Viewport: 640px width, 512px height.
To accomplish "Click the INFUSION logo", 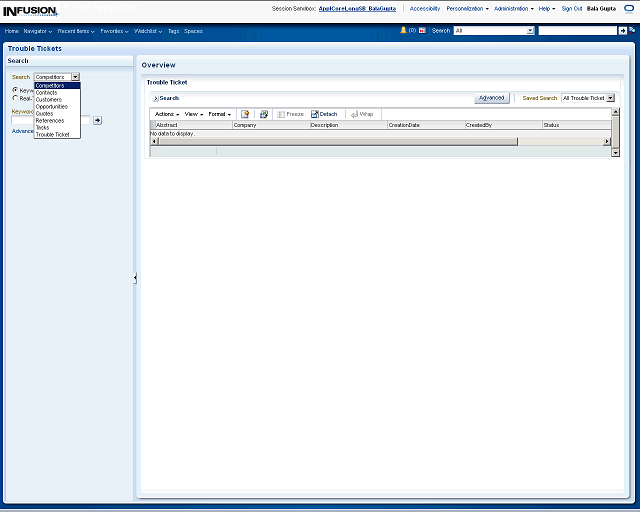I will click(x=31, y=11).
